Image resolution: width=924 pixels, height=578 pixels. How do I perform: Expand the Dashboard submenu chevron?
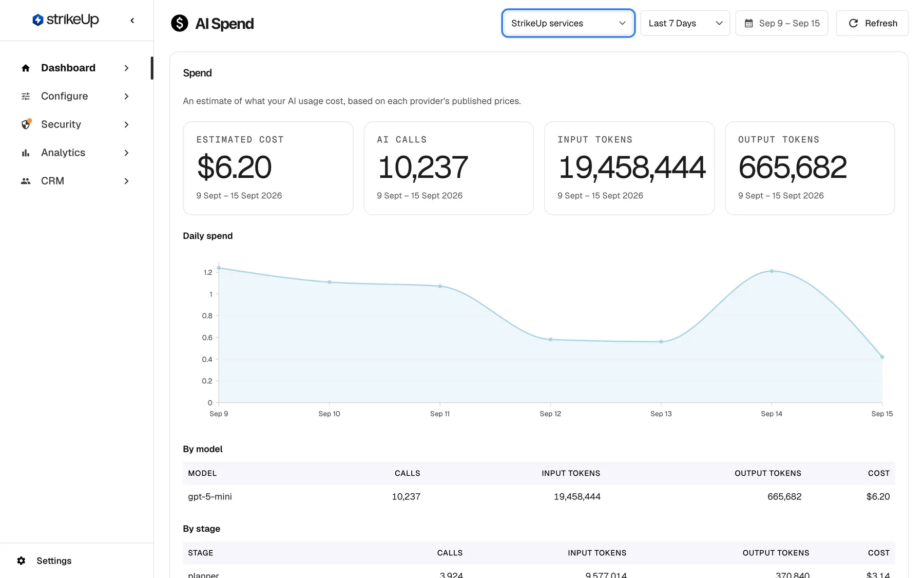126,68
